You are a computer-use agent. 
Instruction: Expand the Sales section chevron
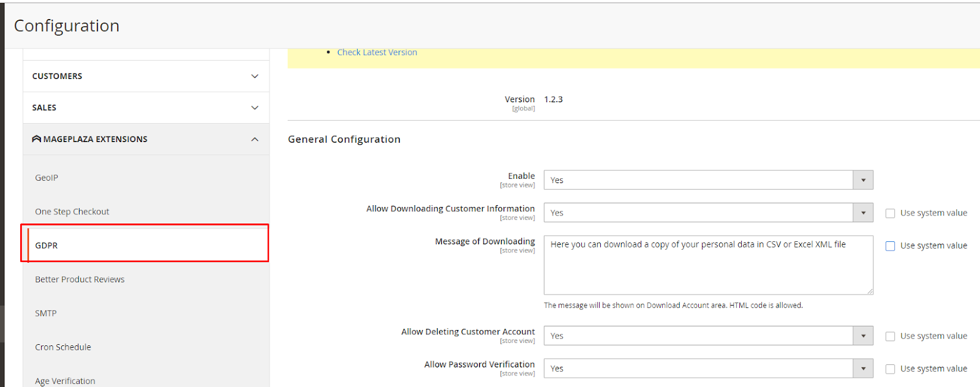click(255, 108)
